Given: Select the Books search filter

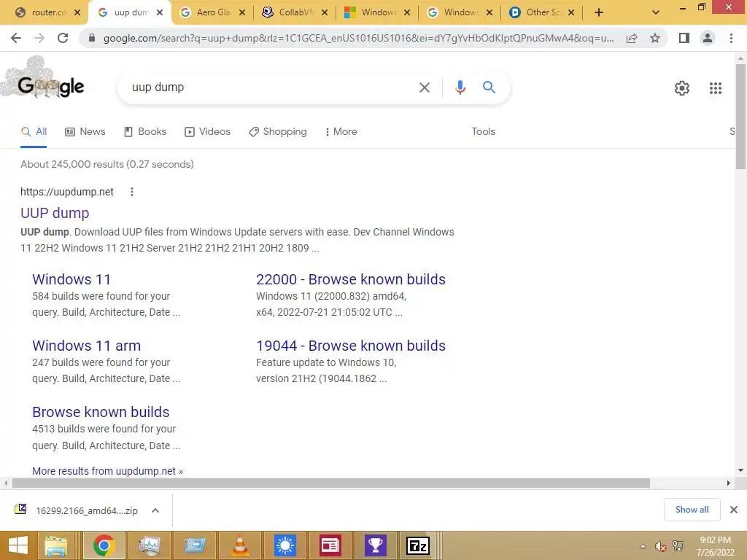Looking at the screenshot, I should pos(145,132).
